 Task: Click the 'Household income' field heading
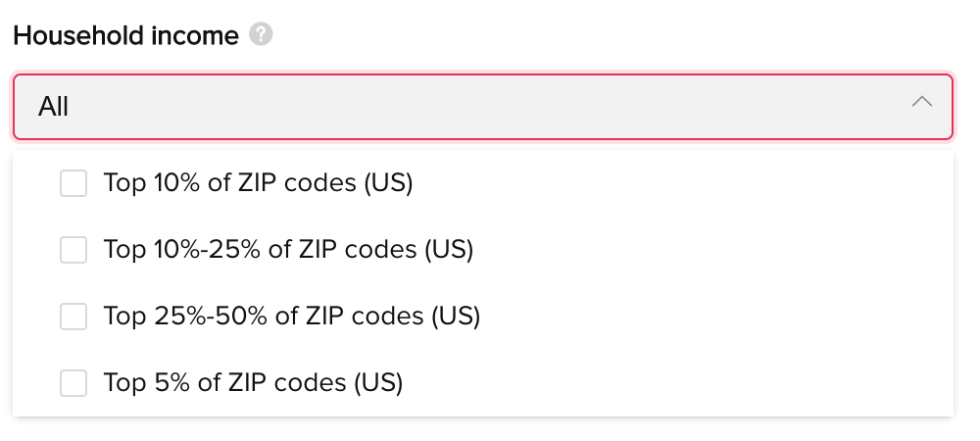pyautogui.click(x=125, y=35)
